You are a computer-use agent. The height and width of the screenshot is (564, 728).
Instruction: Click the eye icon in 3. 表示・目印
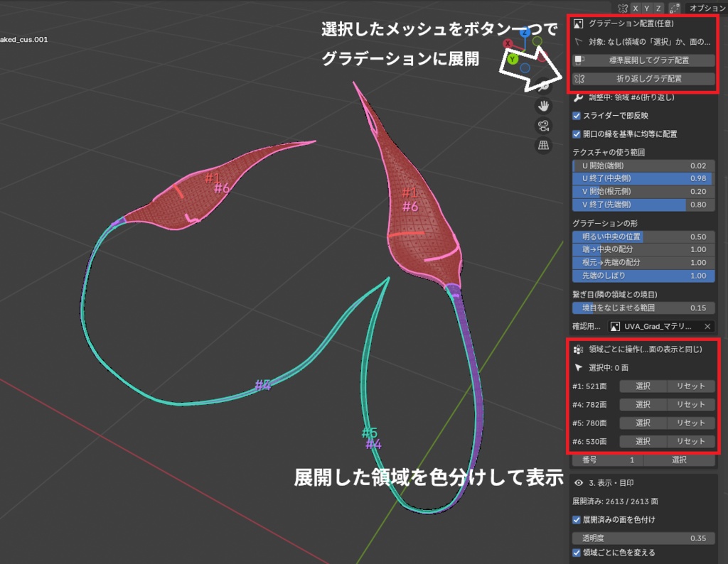point(579,483)
